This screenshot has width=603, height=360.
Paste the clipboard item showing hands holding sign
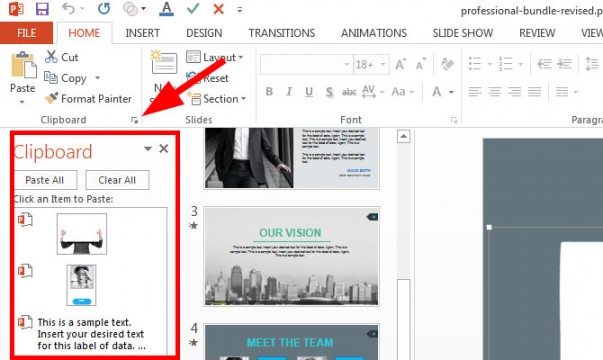[82, 234]
